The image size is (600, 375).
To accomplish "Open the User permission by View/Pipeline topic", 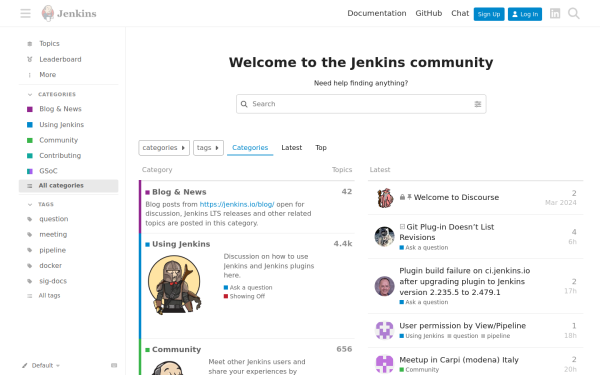I will coord(462,326).
